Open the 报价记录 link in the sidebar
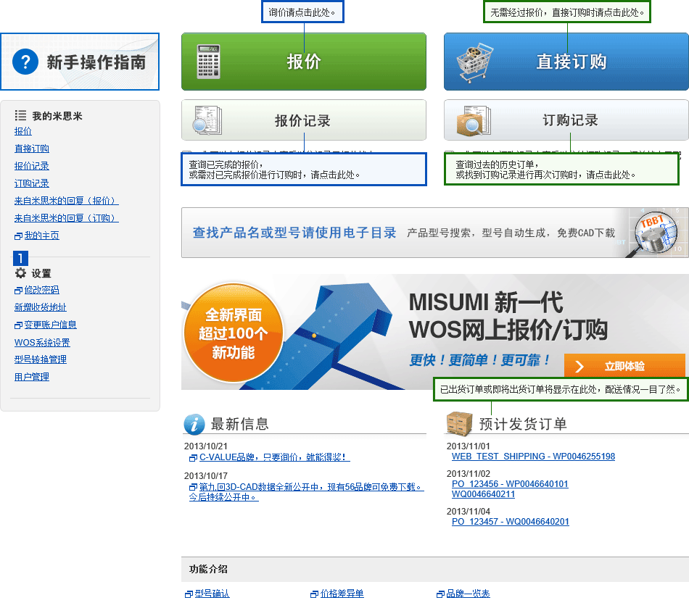The height and width of the screenshot is (616, 689). (x=32, y=166)
